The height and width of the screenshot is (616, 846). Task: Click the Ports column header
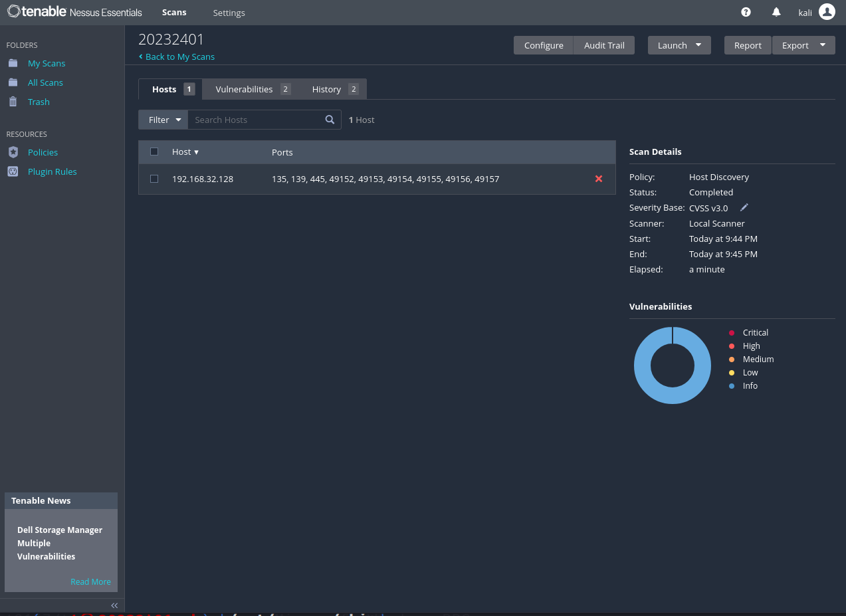click(282, 152)
